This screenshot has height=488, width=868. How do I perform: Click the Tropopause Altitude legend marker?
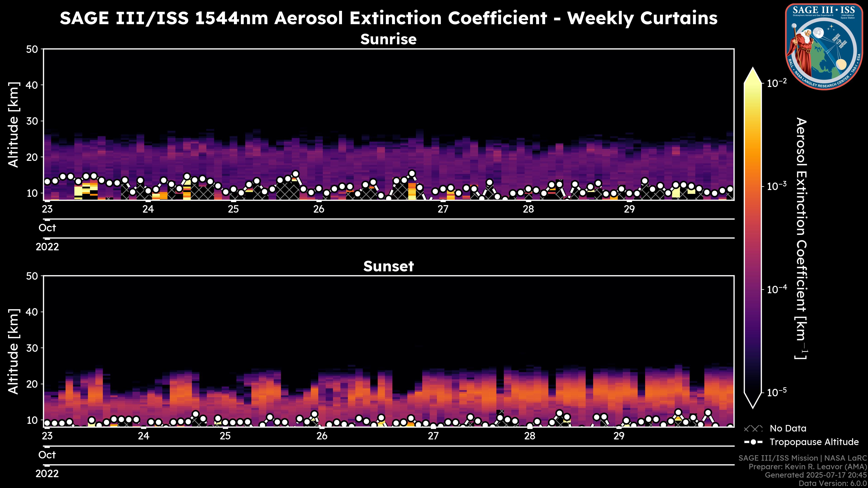[x=753, y=442]
